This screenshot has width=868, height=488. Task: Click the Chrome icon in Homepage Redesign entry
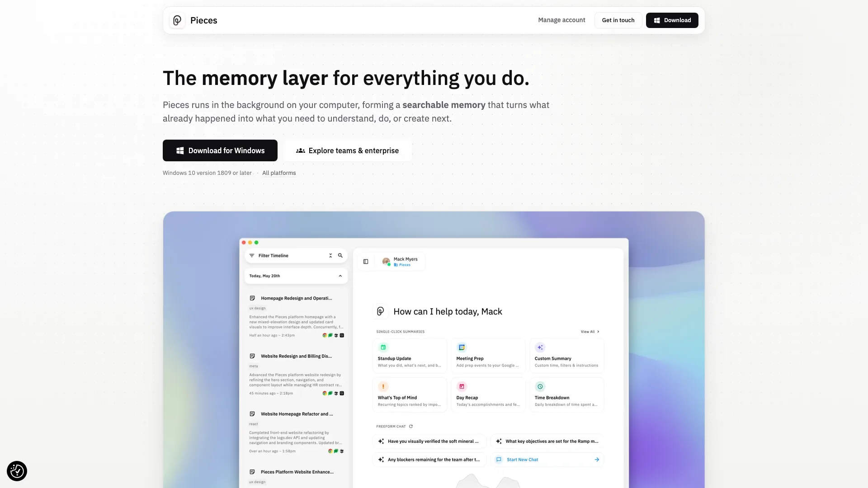point(325,335)
